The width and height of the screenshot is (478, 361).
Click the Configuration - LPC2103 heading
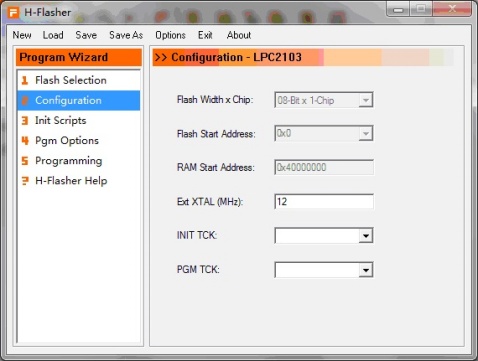coord(236,57)
